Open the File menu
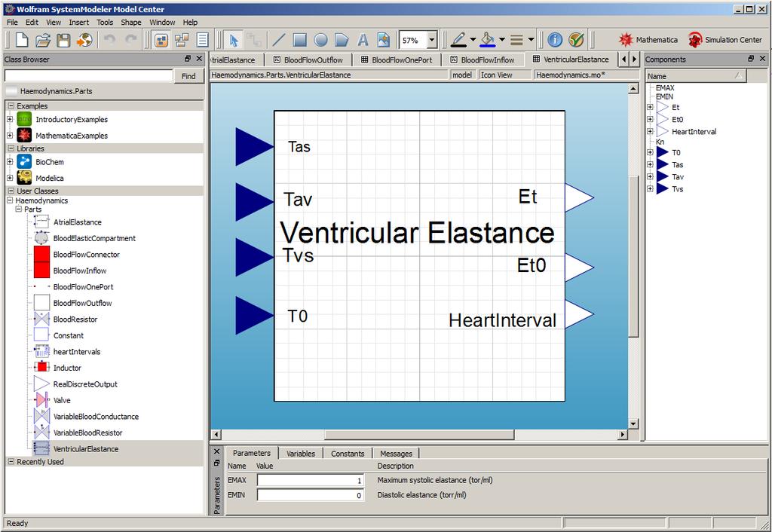Screen dimensions: 772x532 [12, 22]
